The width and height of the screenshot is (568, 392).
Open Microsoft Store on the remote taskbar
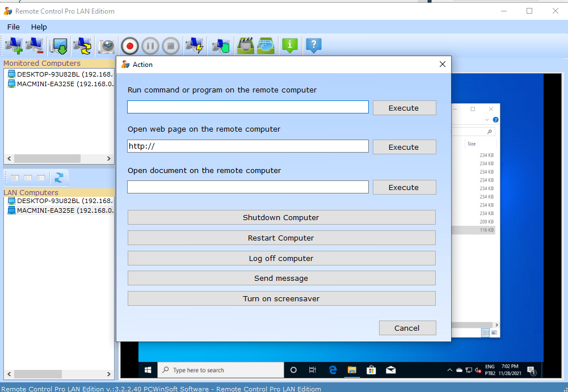(x=371, y=370)
